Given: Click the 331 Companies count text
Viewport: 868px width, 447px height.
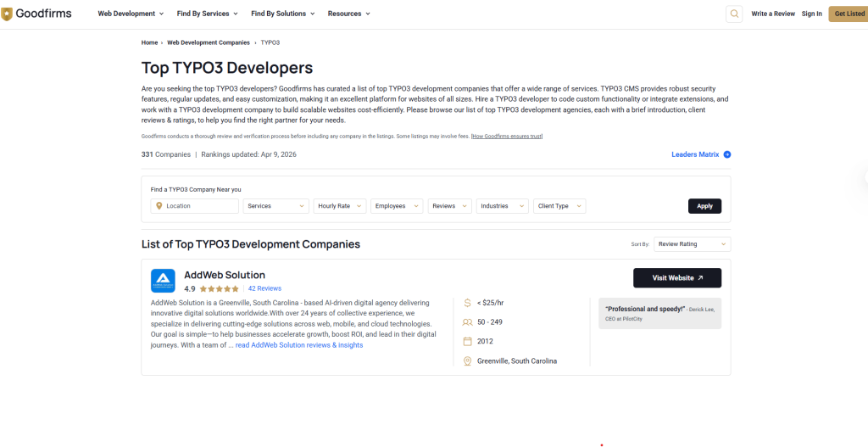Looking at the screenshot, I should pos(166,154).
